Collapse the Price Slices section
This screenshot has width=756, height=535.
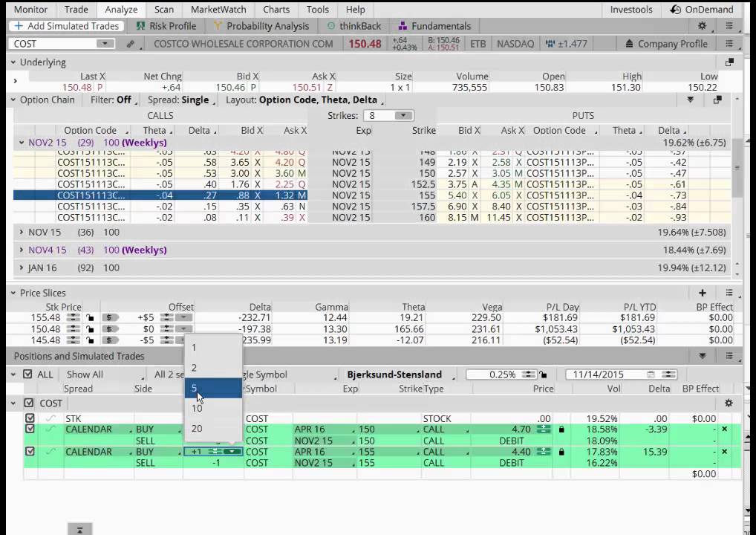[13, 293]
